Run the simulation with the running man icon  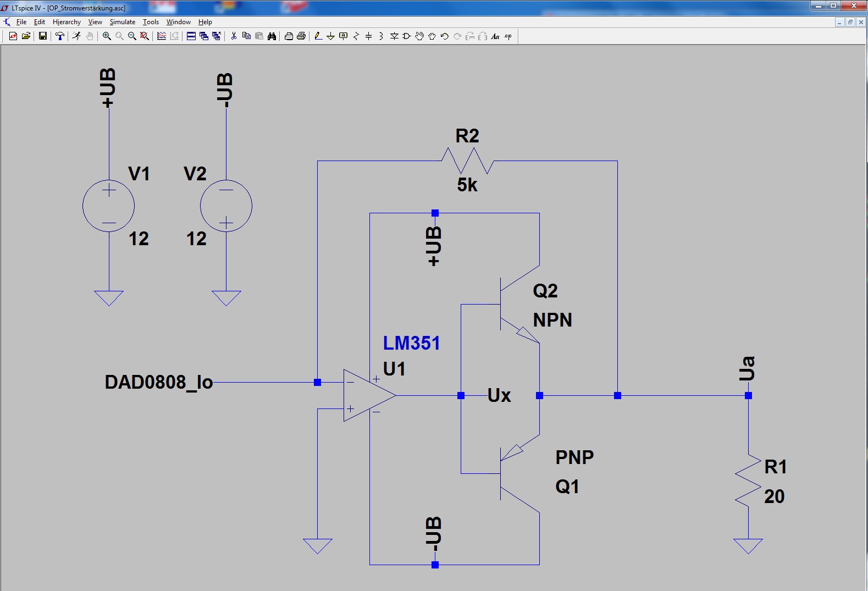tap(77, 36)
